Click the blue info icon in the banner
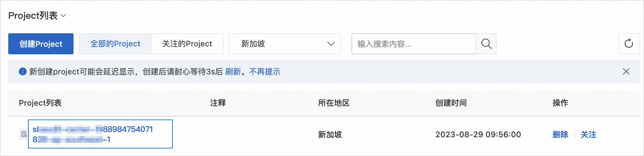The image size is (644, 156). pos(23,71)
